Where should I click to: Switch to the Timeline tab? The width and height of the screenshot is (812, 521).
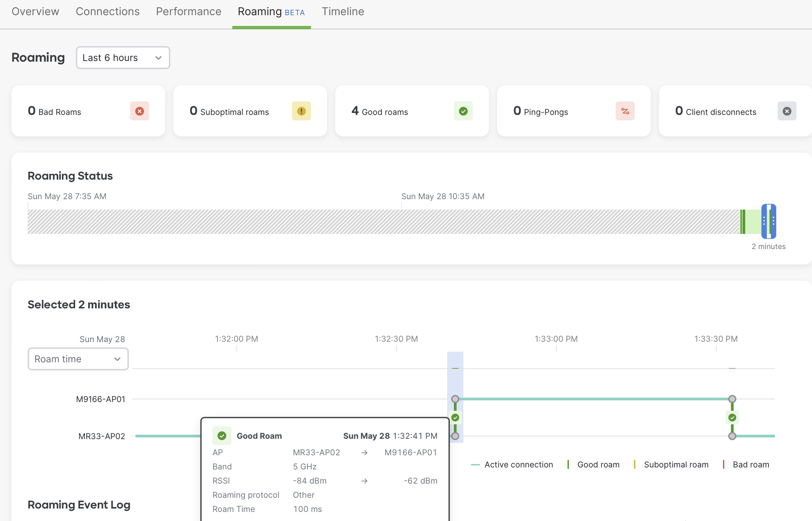point(343,11)
